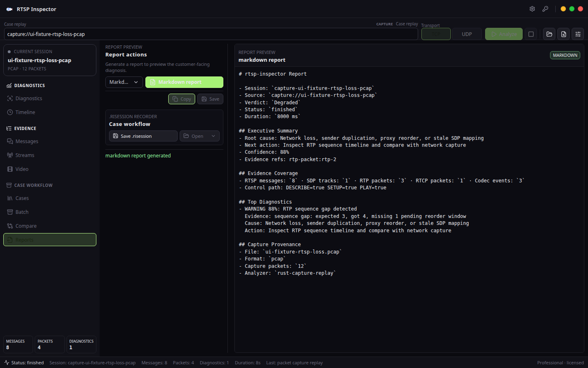Click the license key icon
The image size is (588, 368).
545,9
